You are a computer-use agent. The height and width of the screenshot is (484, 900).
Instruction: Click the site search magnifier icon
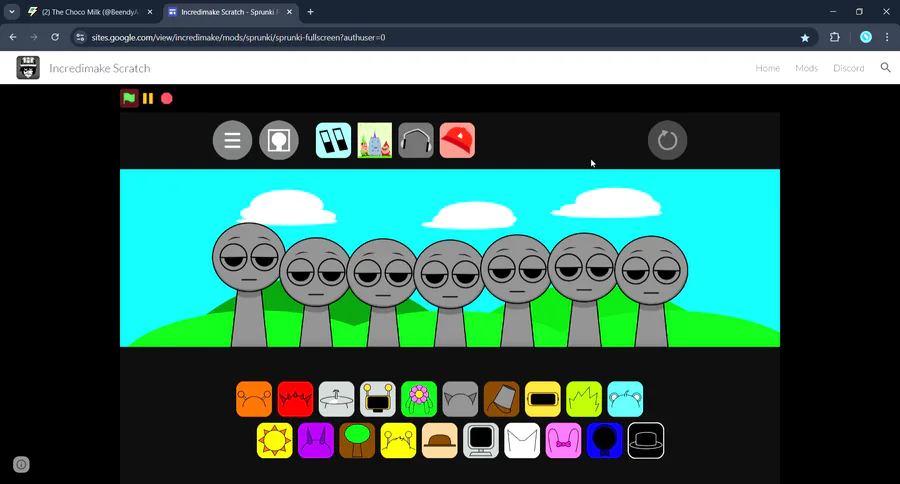pos(885,68)
